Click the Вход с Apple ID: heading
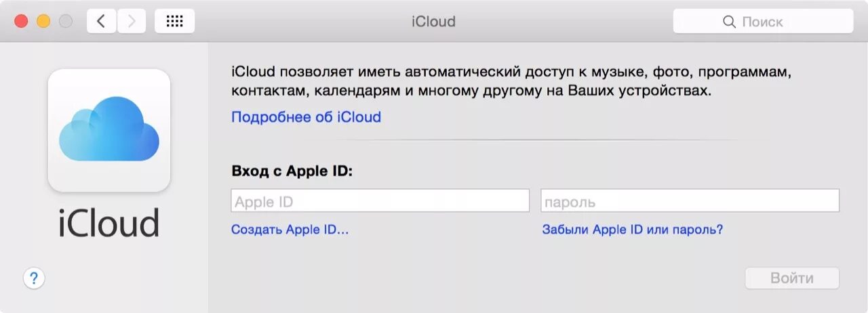 coord(292,171)
